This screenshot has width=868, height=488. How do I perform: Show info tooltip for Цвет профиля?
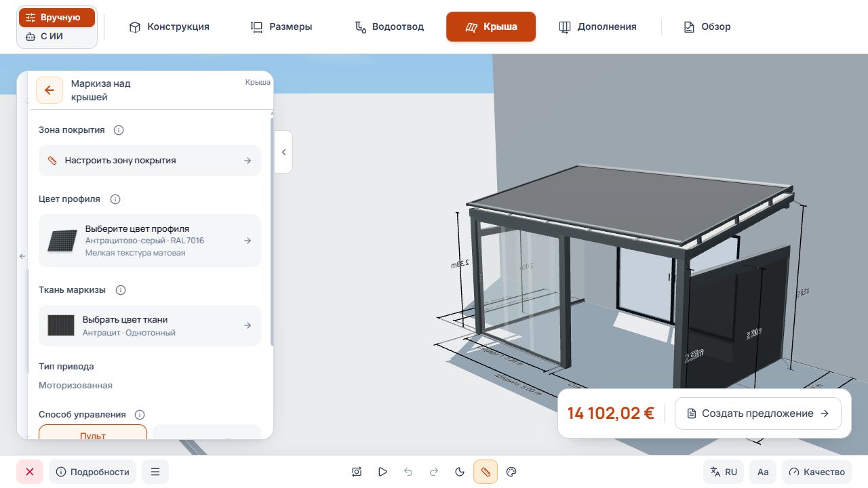tap(115, 199)
